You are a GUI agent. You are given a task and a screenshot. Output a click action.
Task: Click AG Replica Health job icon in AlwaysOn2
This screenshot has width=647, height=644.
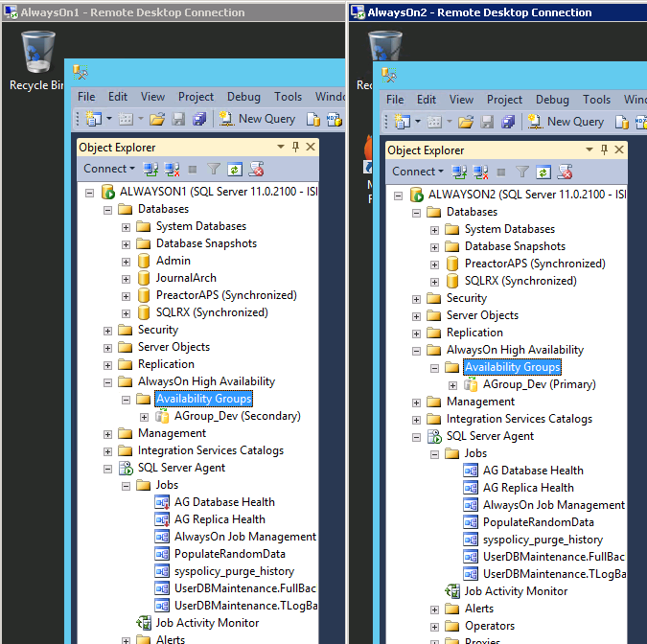pos(471,488)
